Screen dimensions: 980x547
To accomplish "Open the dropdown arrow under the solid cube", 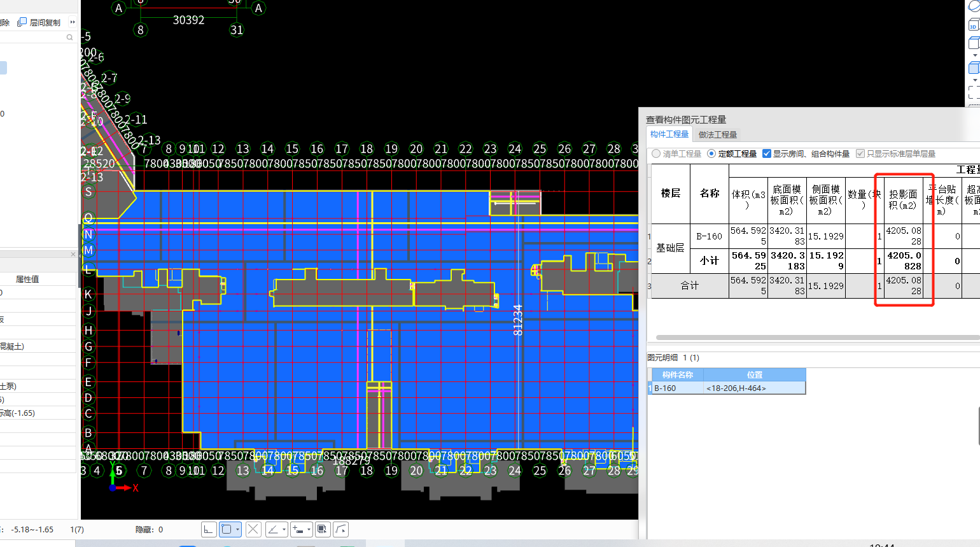I will coord(975,80).
